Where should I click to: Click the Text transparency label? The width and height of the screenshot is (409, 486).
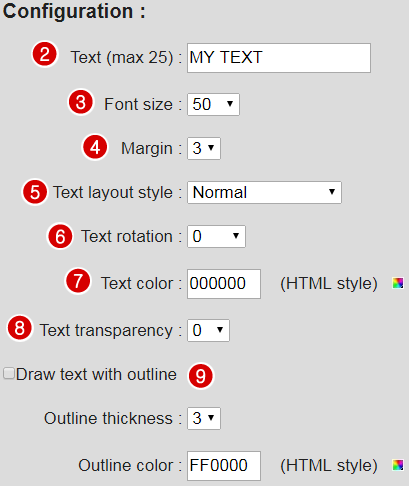111,331
